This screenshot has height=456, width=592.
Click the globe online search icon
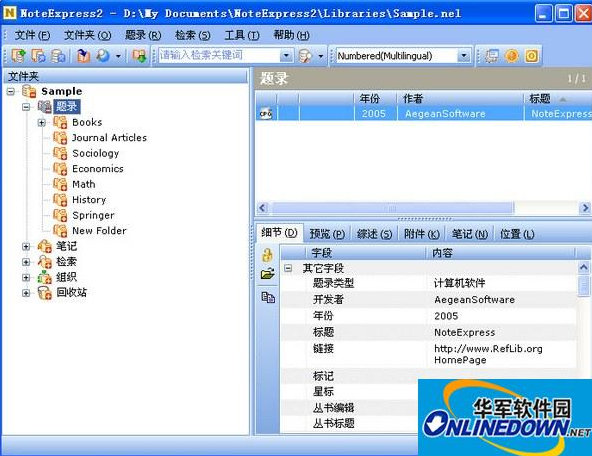coord(102,55)
